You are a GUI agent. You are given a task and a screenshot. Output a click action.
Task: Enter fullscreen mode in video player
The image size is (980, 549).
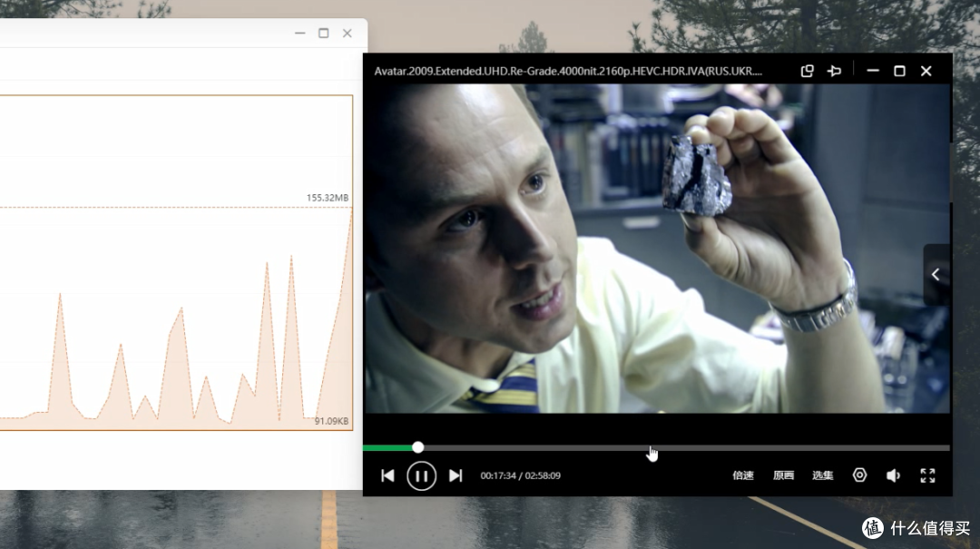(x=927, y=475)
